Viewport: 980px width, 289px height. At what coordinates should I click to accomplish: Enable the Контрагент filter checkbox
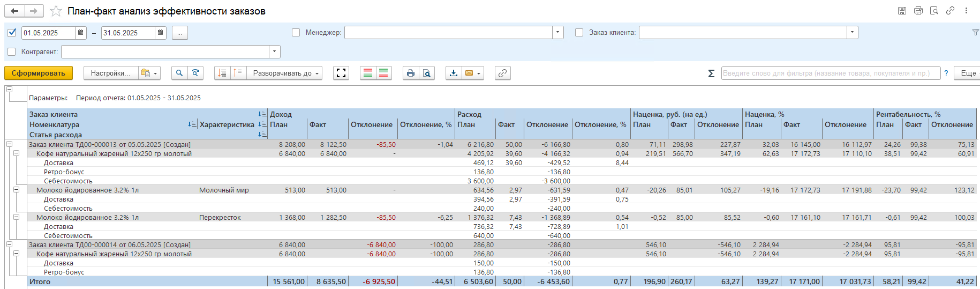pos(12,52)
